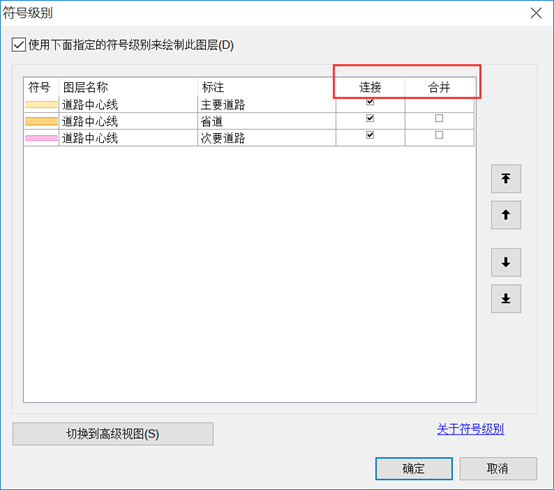Select 道路中心线 layer name in 主要道路 row
554x490 pixels.
[128, 105]
